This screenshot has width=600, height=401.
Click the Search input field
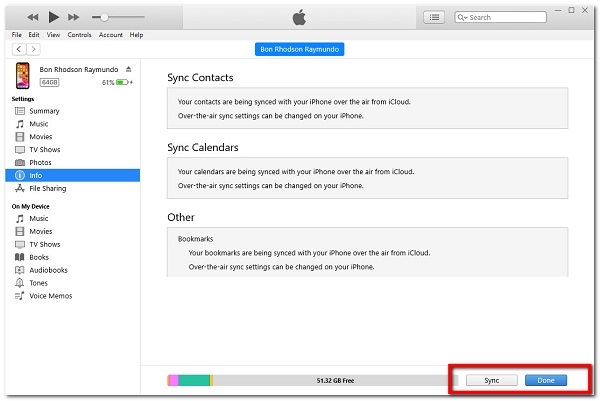coord(501,17)
